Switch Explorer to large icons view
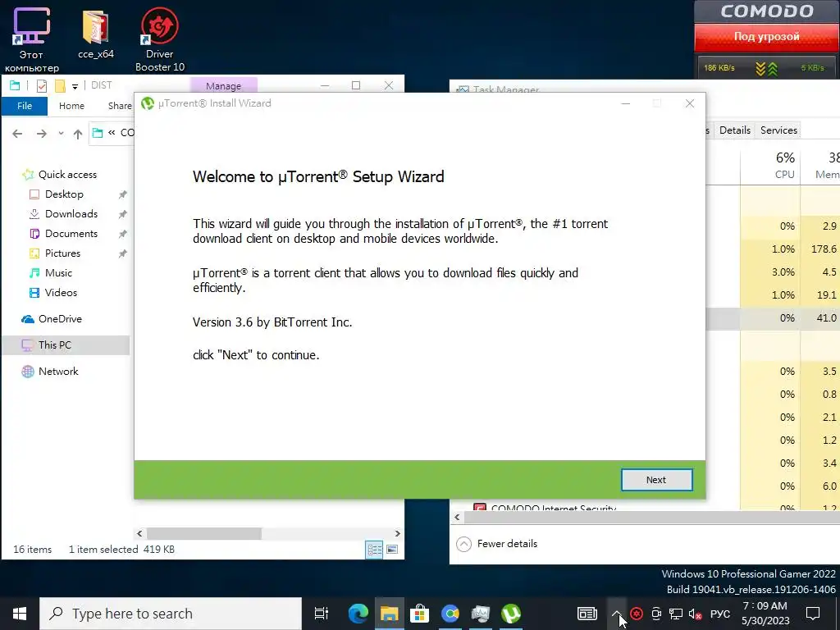840x630 pixels. 392,550
